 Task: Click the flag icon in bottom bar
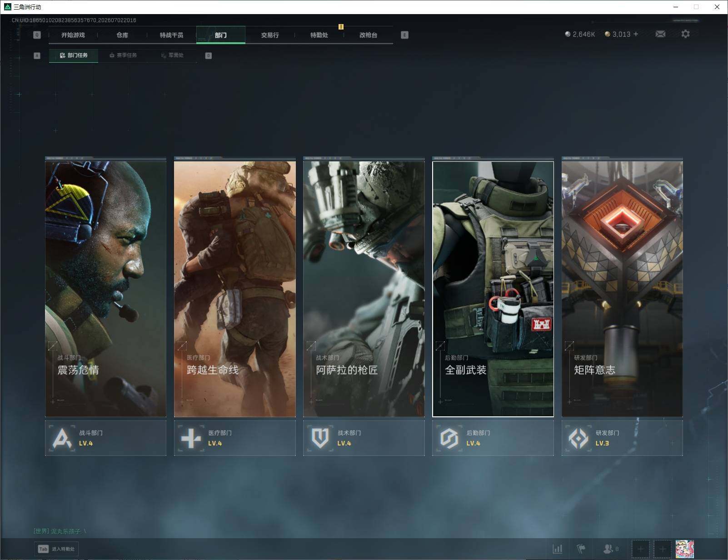pyautogui.click(x=581, y=549)
